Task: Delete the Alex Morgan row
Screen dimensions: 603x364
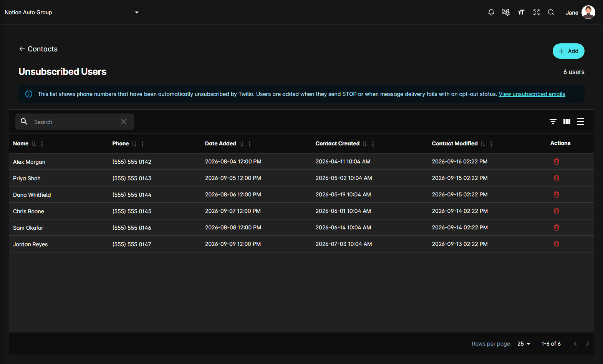Action: [557, 161]
